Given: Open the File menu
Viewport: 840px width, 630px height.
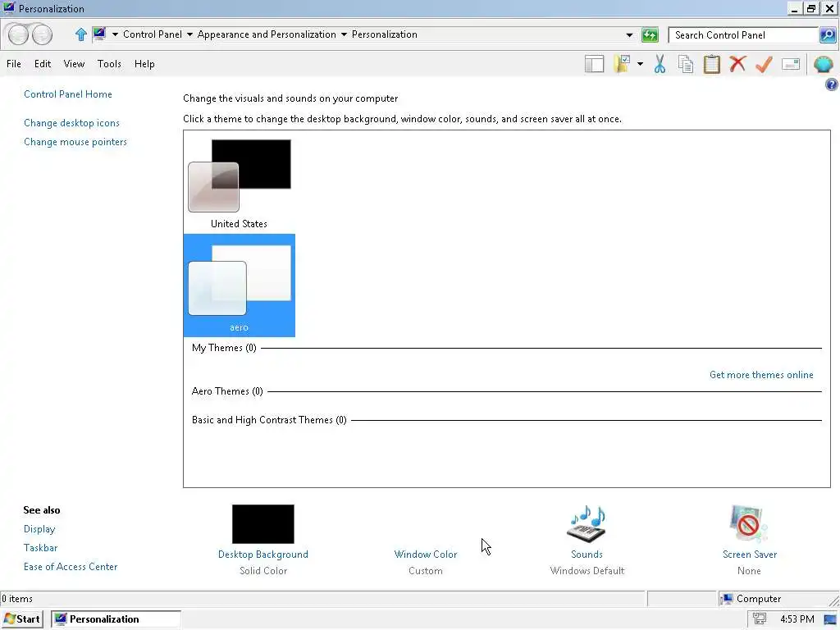Looking at the screenshot, I should (14, 64).
